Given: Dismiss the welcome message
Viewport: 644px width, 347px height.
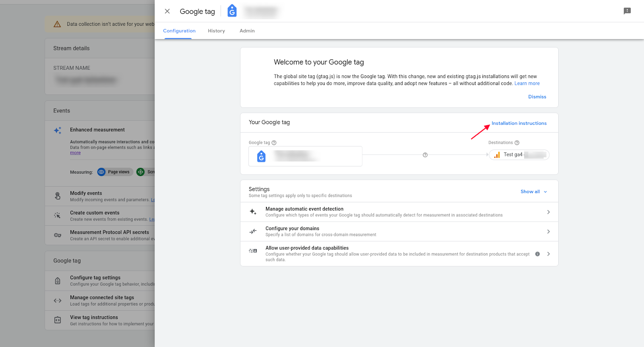Looking at the screenshot, I should 537,97.
